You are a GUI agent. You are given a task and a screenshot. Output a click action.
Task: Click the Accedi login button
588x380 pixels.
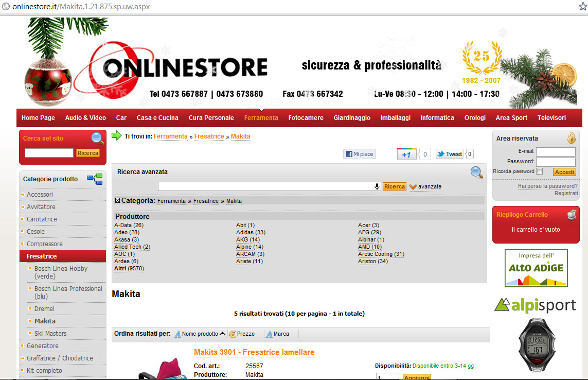click(x=564, y=172)
